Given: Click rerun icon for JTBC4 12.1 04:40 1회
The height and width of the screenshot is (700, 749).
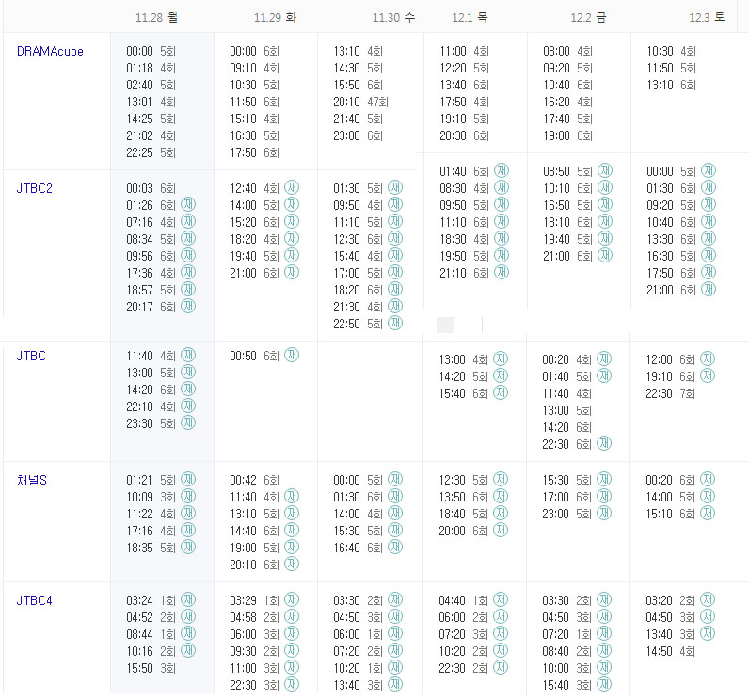Looking at the screenshot, I should 501,599.
